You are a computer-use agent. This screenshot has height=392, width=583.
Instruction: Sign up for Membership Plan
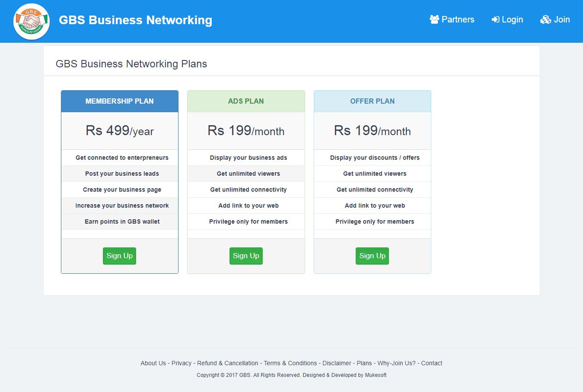120,256
